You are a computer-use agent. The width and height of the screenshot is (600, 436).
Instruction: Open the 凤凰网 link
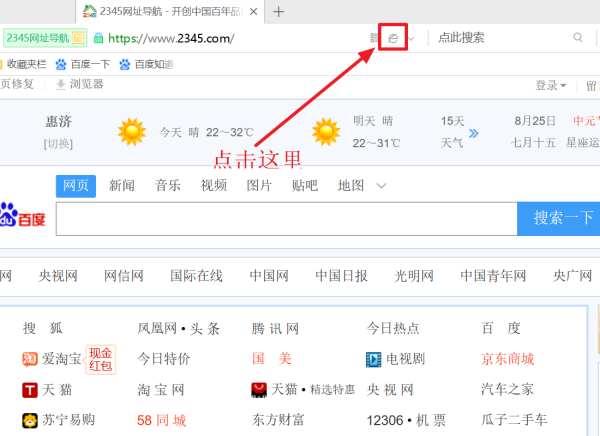[x=157, y=328]
